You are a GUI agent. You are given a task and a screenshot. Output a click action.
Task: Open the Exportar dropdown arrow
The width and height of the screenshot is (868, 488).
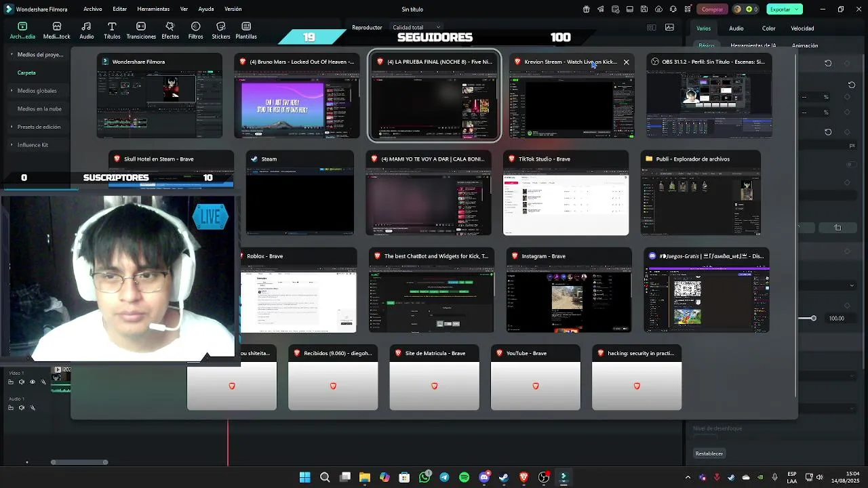tap(797, 9)
